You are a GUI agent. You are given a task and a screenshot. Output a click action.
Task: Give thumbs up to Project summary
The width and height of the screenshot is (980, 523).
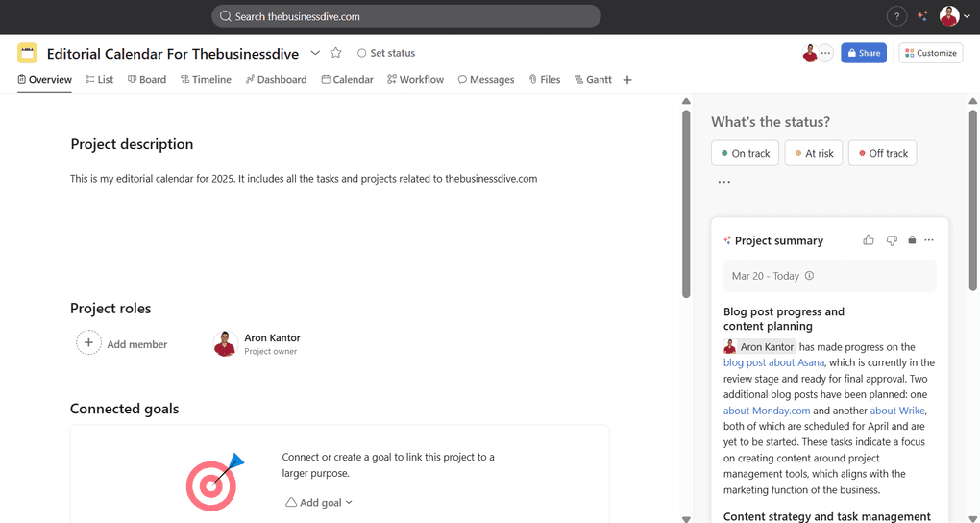(869, 240)
